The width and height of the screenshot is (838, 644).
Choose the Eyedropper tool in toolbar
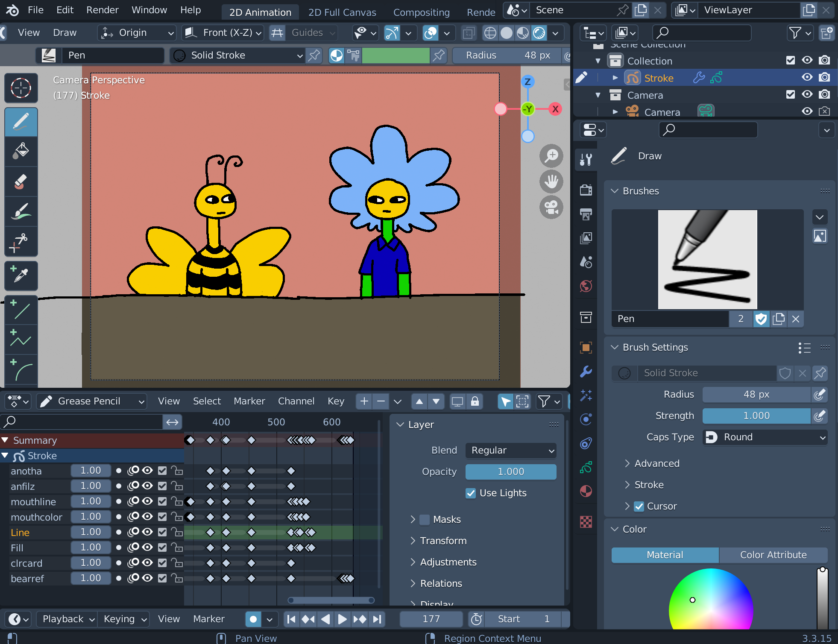point(21,275)
